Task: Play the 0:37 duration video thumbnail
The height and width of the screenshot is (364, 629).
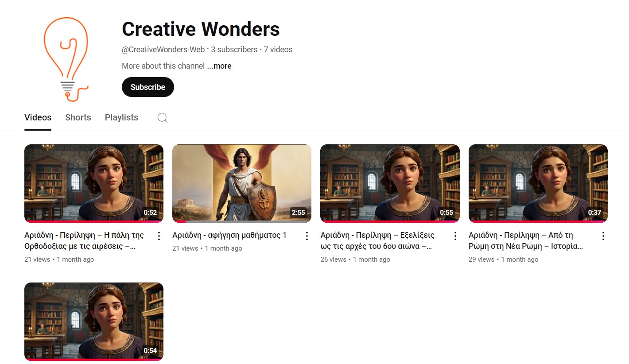Action: coord(538,183)
